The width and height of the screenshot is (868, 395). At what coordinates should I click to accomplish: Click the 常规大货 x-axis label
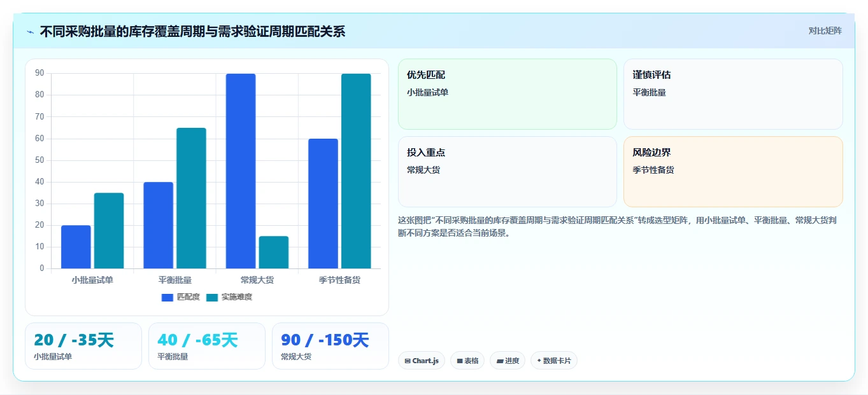pos(257,280)
